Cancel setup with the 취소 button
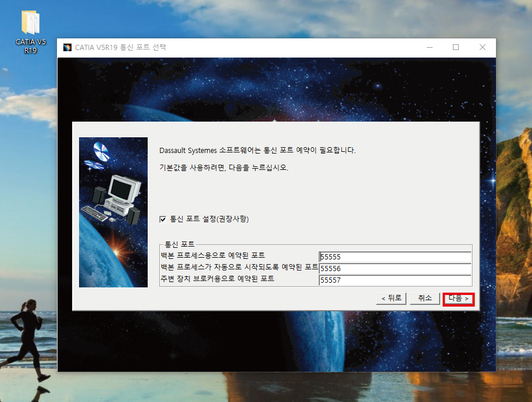The width and height of the screenshot is (532, 402). (425, 298)
